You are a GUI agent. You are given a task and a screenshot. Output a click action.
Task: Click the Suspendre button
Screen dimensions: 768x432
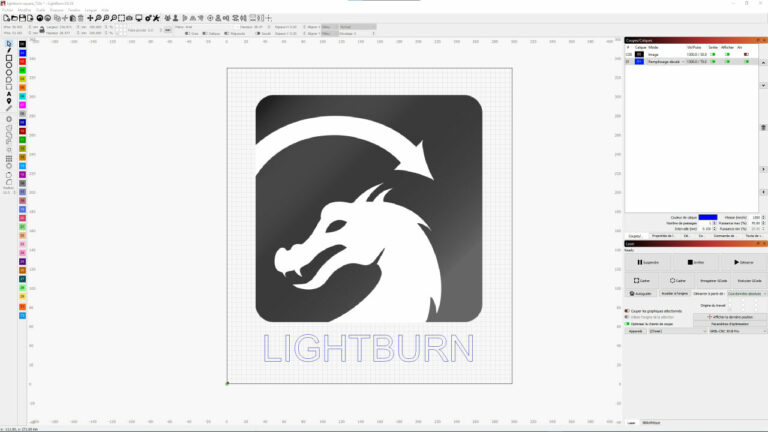(648, 263)
